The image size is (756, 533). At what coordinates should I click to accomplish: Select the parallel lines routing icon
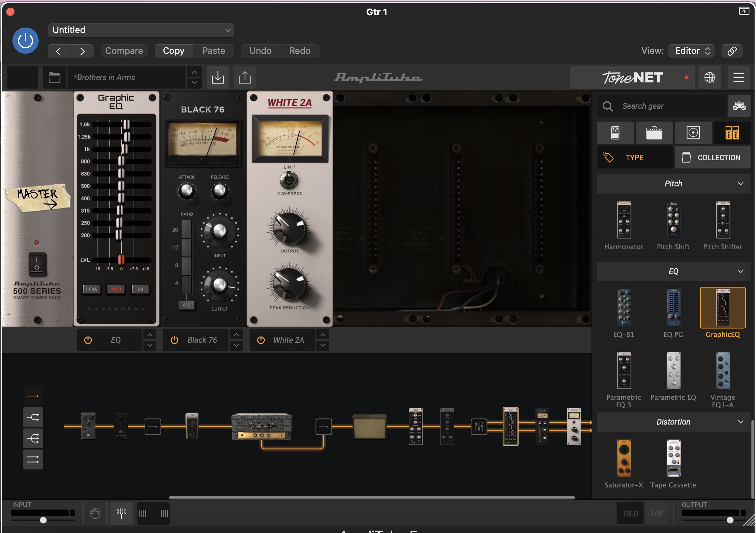click(33, 459)
